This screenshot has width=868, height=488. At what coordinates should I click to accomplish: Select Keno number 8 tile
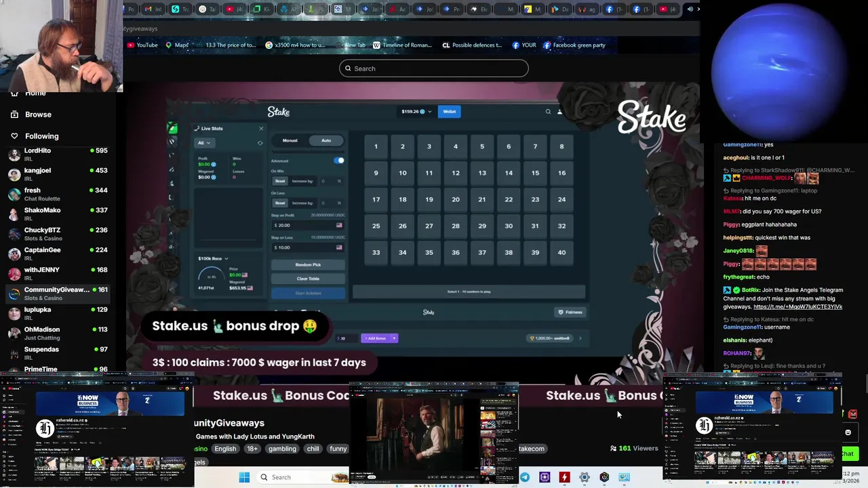point(561,147)
